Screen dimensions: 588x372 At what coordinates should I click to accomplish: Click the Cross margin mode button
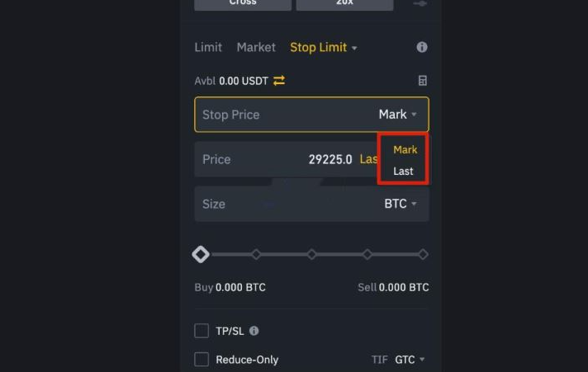(243, 4)
